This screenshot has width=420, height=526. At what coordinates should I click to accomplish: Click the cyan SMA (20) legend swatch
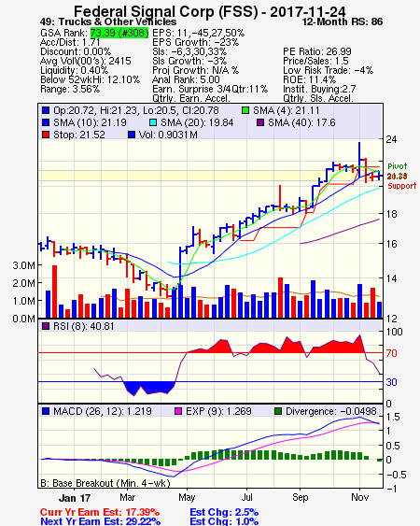pos(153,122)
